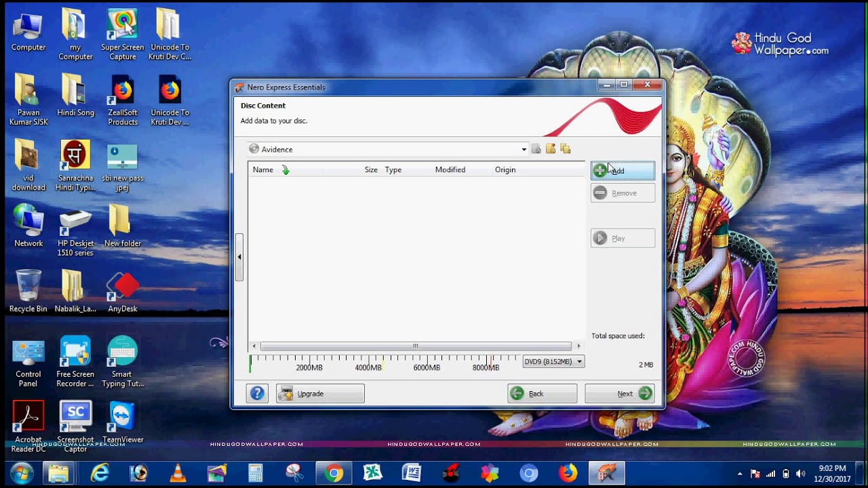The width and height of the screenshot is (868, 488).
Task: Click the Upgrade button
Action: pyautogui.click(x=319, y=393)
